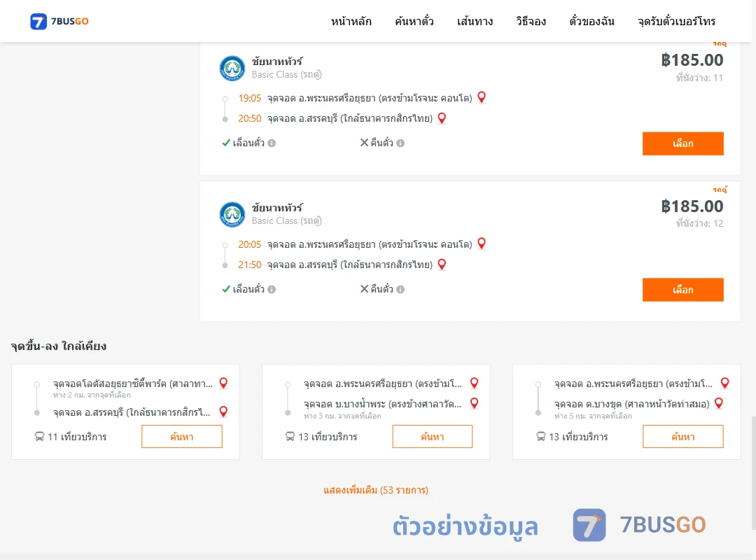Click bus icon next to 11 เที่ยวบริการ

pos(39,437)
